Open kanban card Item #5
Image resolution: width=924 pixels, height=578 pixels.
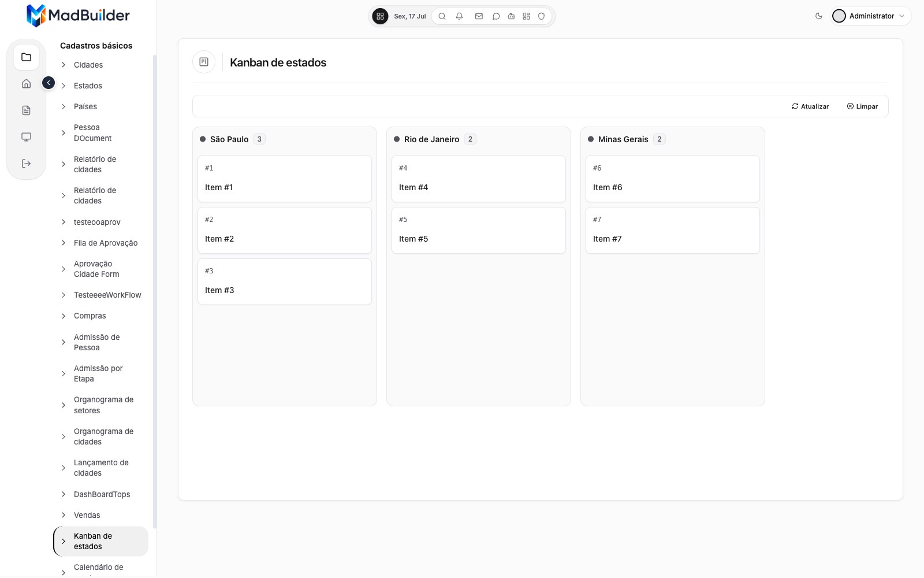(479, 230)
